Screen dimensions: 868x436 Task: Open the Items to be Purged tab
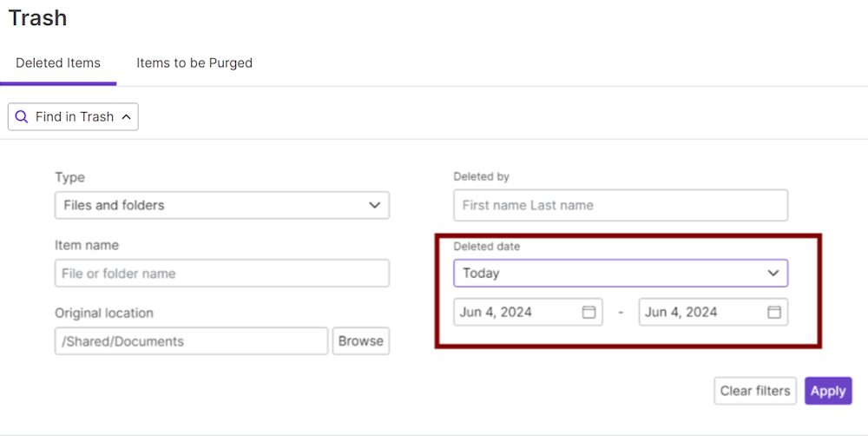coord(194,63)
